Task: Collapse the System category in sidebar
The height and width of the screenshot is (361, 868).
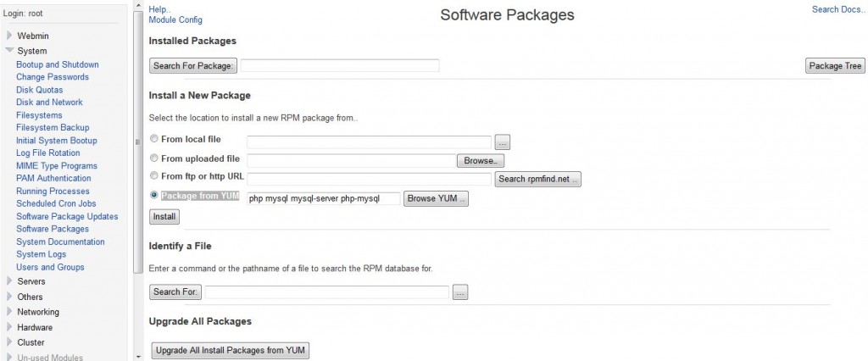Action: click(x=10, y=51)
